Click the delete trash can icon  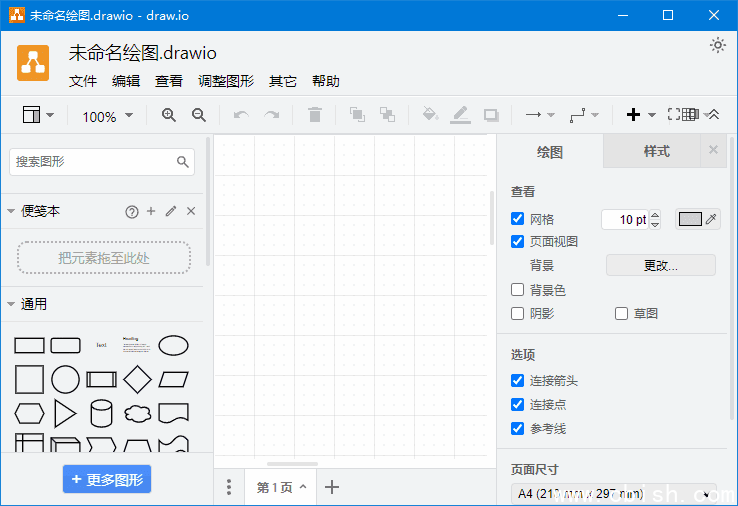[315, 115]
